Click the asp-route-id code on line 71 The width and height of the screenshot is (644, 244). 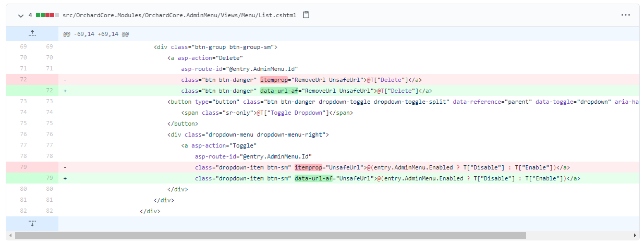239,69
